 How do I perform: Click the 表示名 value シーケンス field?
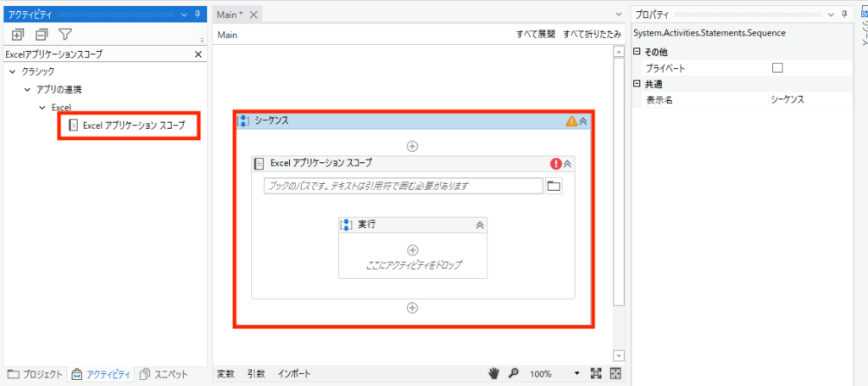810,100
